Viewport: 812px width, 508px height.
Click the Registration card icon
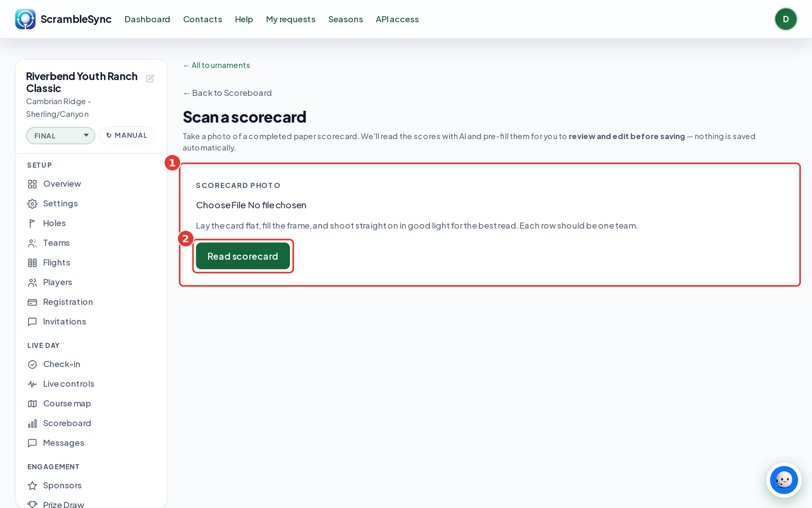click(x=32, y=302)
